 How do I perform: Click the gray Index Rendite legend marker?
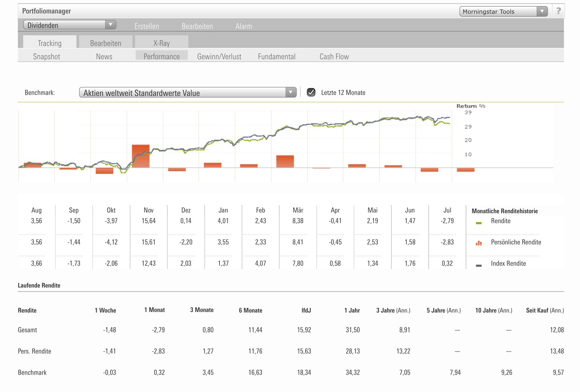coord(478,265)
